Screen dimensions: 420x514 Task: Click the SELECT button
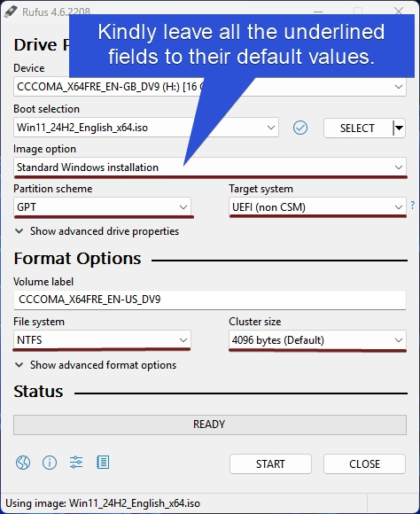(358, 128)
